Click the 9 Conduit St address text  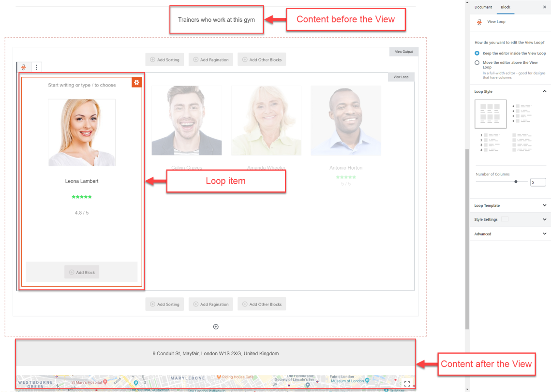(216, 353)
